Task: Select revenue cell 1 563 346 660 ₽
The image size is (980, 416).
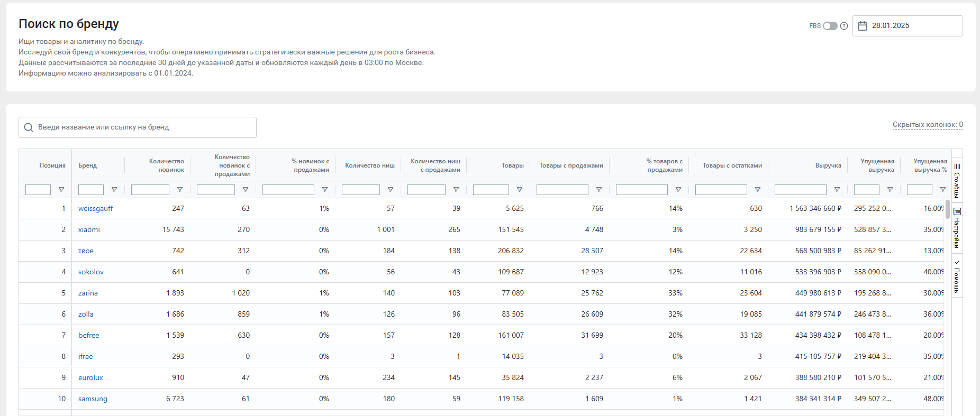Action: pos(815,208)
